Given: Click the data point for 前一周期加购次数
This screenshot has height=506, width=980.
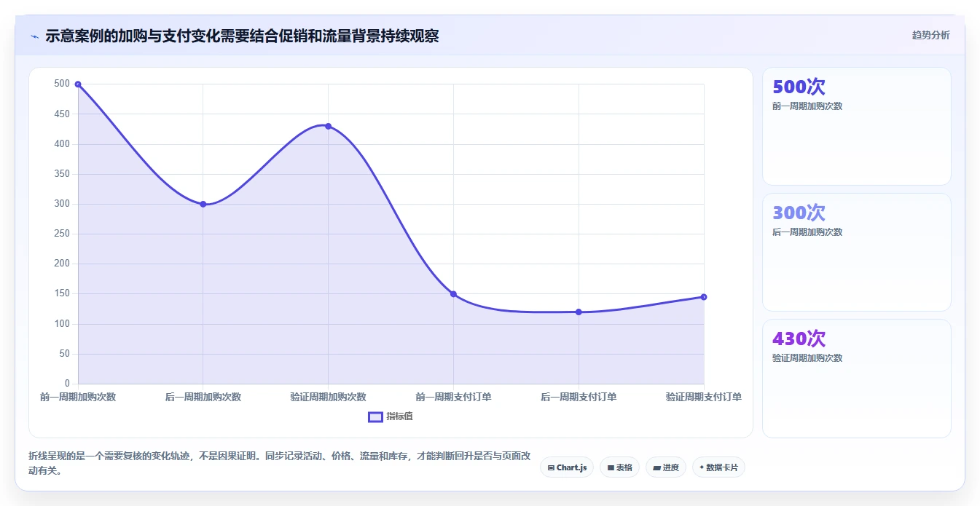Looking at the screenshot, I should (x=78, y=84).
